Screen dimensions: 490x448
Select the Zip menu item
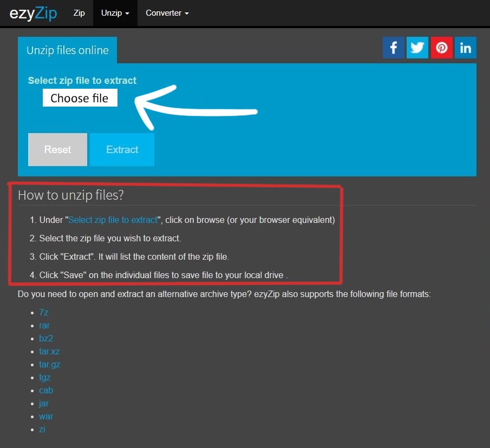pos(79,13)
